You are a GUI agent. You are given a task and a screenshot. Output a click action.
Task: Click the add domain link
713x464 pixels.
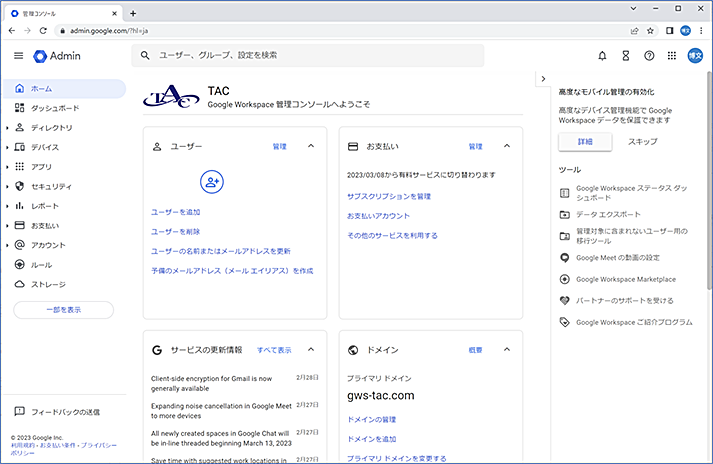372,439
